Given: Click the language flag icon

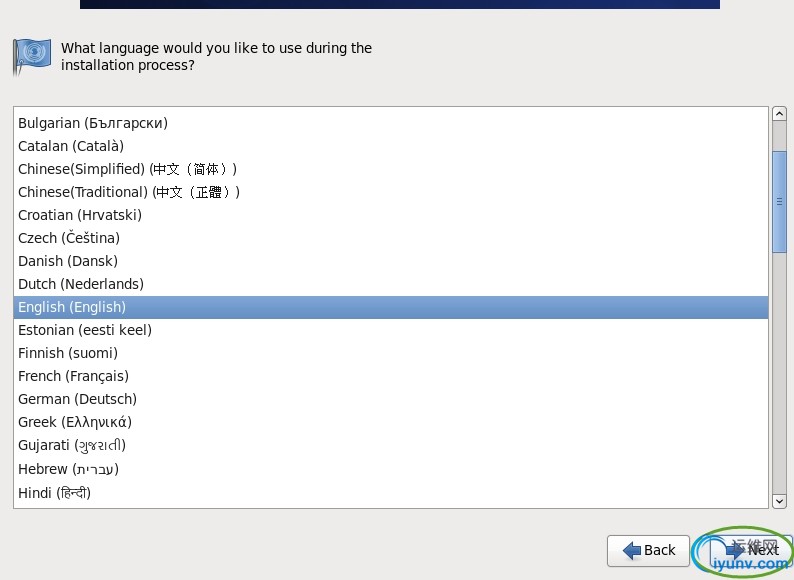Looking at the screenshot, I should point(31,57).
